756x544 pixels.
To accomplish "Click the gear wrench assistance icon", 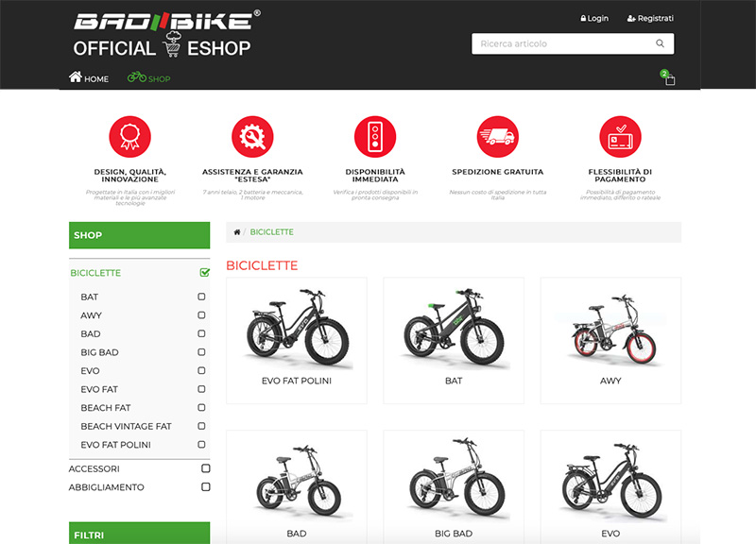I will coord(252,138).
